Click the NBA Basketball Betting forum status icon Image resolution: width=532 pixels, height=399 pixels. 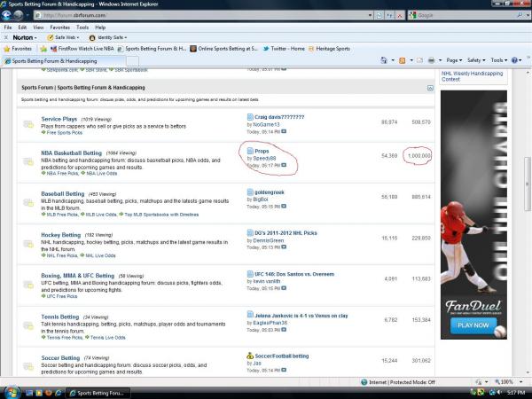click(x=28, y=157)
